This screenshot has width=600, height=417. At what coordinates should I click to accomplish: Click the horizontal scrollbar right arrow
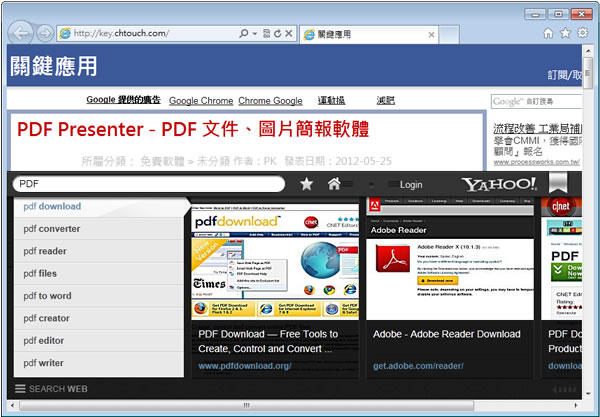pos(576,406)
